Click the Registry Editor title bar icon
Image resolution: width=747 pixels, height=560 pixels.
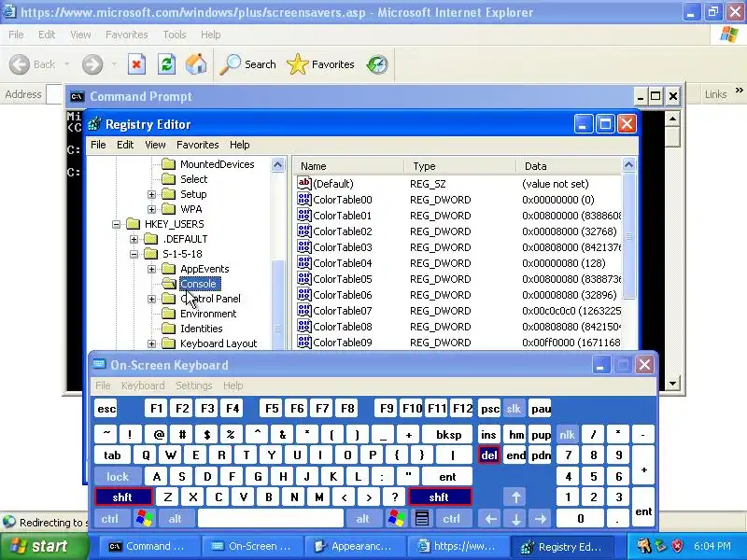coord(94,124)
